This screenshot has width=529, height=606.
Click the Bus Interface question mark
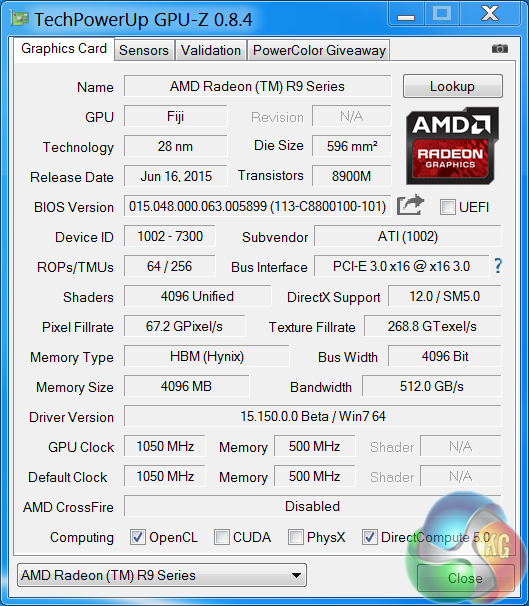coord(498,266)
